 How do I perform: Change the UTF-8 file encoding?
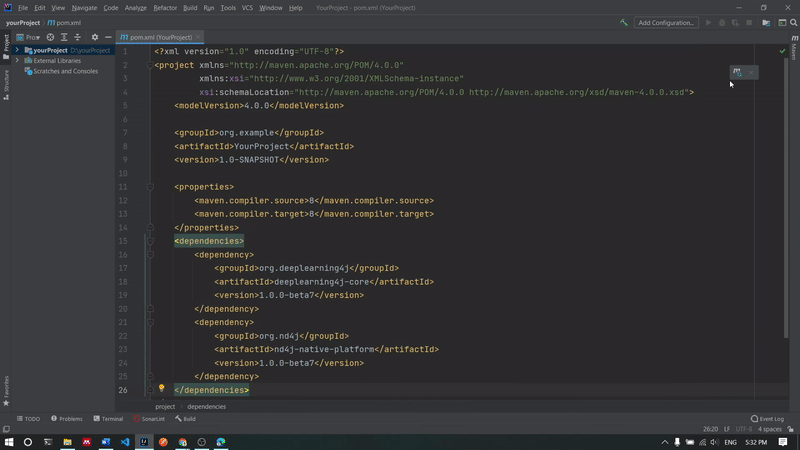point(744,429)
